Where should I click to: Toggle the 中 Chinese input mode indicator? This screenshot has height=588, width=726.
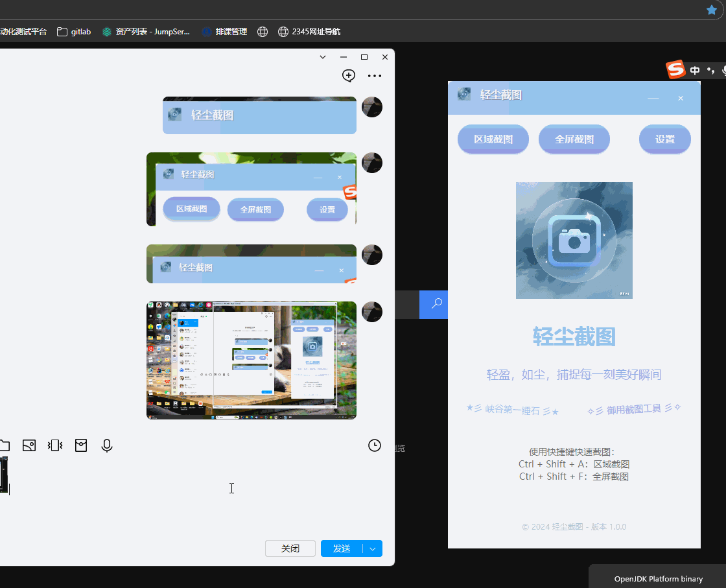(x=694, y=71)
